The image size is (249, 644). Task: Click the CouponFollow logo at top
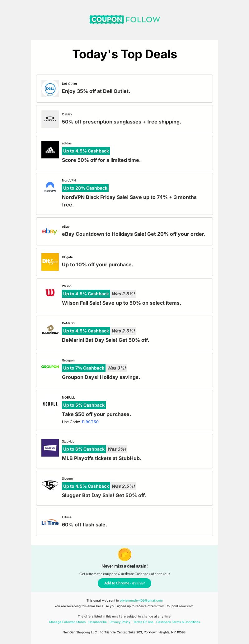pos(125,19)
